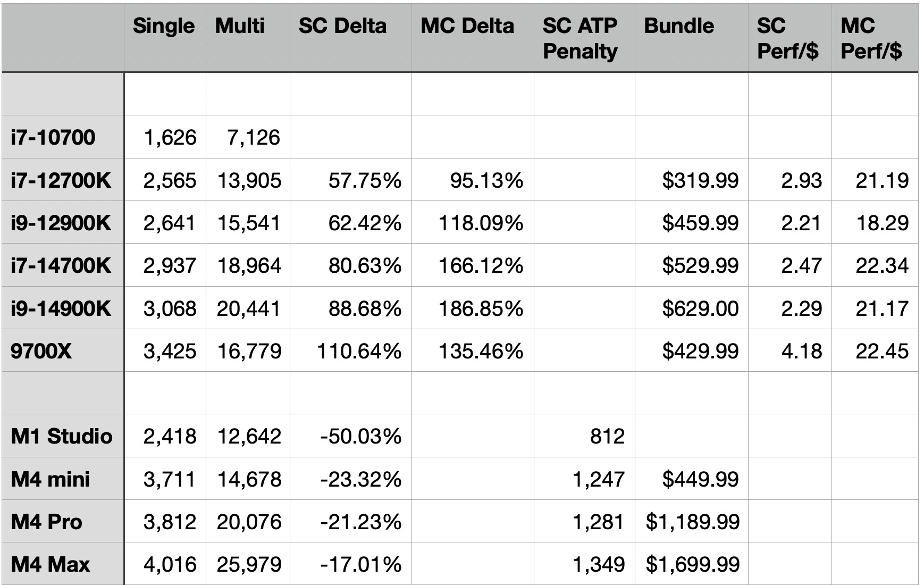Click the SC Perf/$ header cell
Viewport: 924px width, 585px height.
(x=787, y=38)
